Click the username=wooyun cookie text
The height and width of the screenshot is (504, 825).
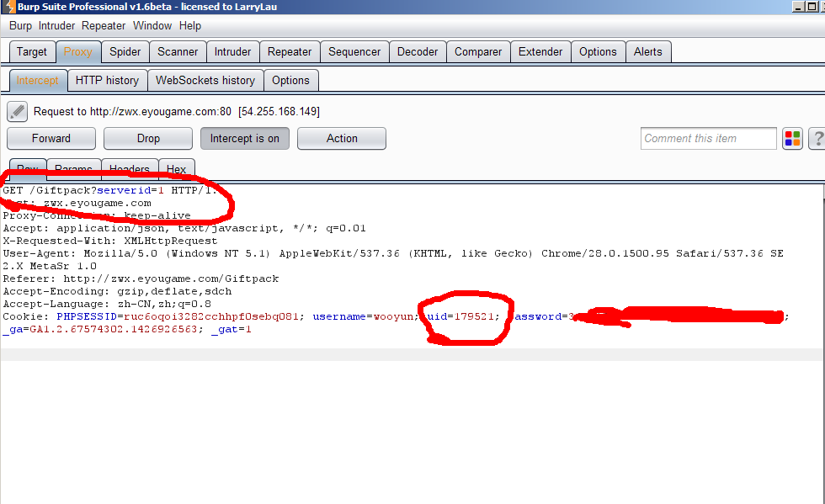pyautogui.click(x=363, y=316)
